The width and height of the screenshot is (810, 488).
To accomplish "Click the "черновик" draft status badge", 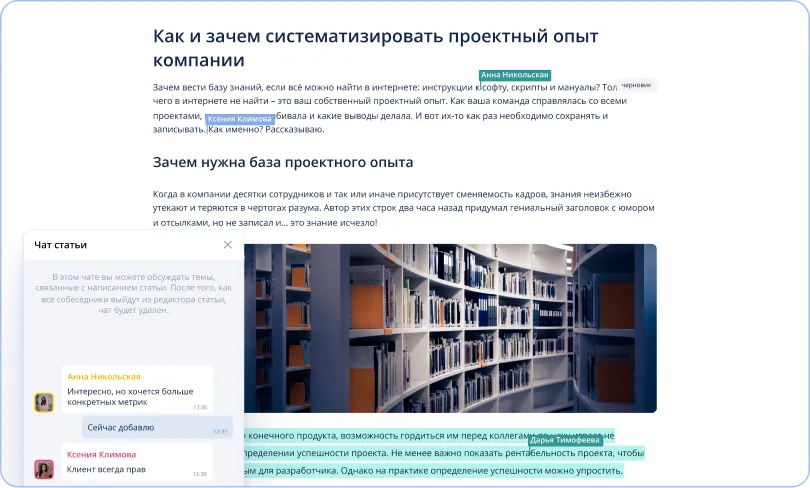I will (636, 85).
